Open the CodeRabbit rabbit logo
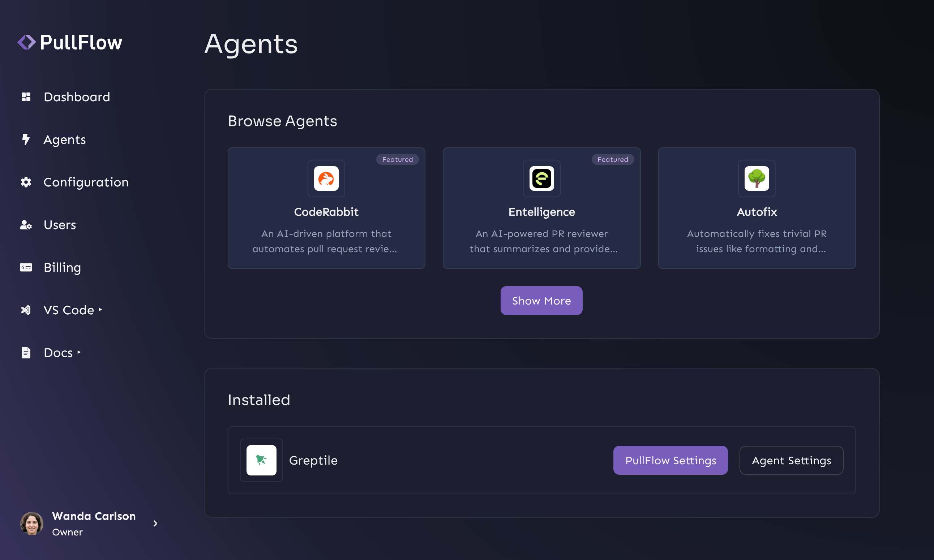The height and width of the screenshot is (560, 934). [x=326, y=178]
